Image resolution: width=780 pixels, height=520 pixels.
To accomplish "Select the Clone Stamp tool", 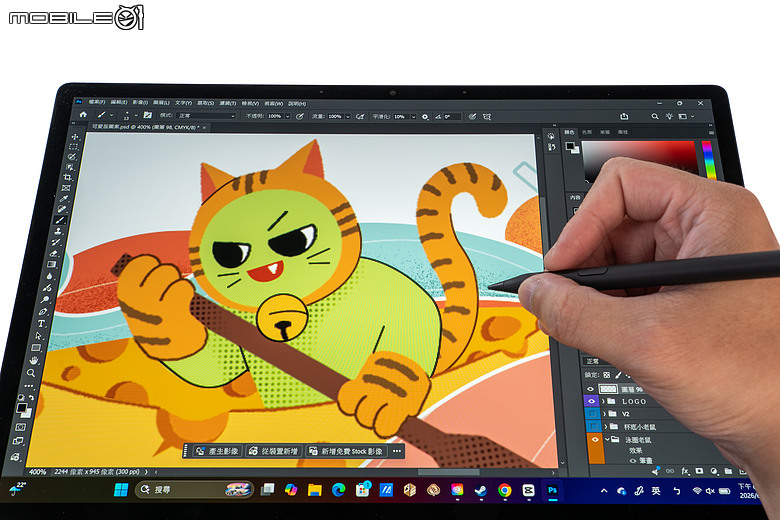I will (58, 231).
